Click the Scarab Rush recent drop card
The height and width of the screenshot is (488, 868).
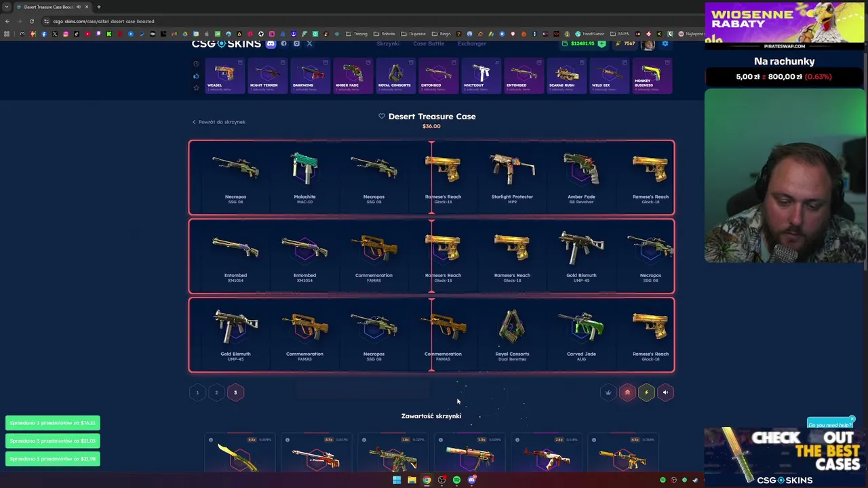click(x=566, y=76)
